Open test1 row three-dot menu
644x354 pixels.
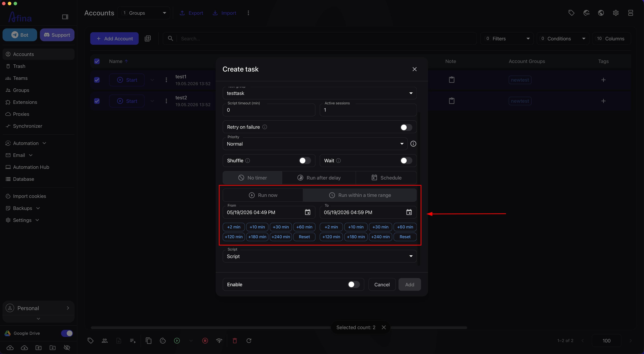(x=166, y=80)
